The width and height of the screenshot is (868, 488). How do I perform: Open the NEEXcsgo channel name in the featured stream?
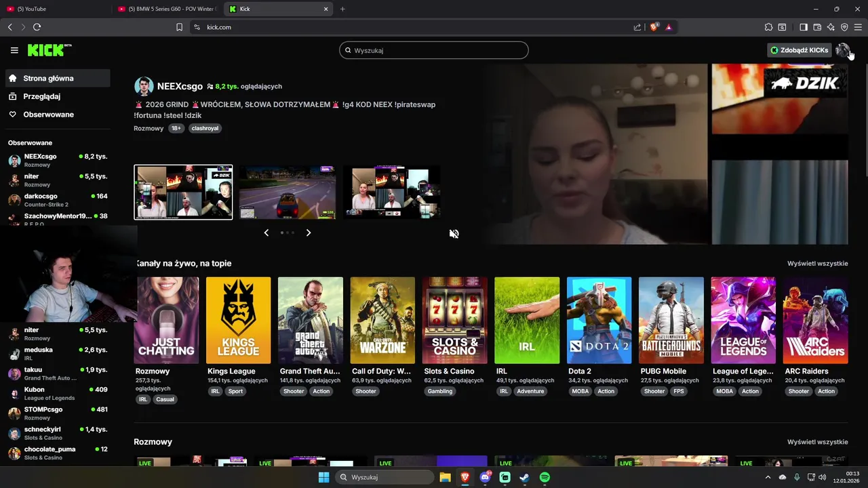180,87
